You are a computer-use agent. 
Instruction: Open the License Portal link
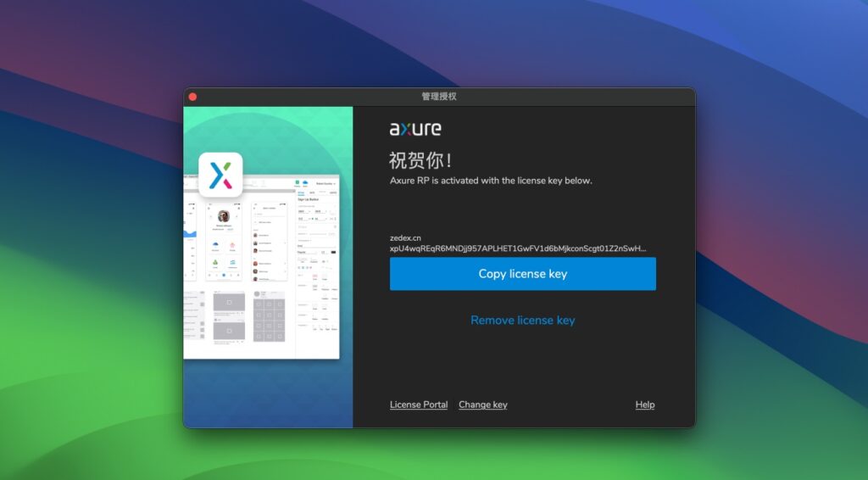point(419,405)
